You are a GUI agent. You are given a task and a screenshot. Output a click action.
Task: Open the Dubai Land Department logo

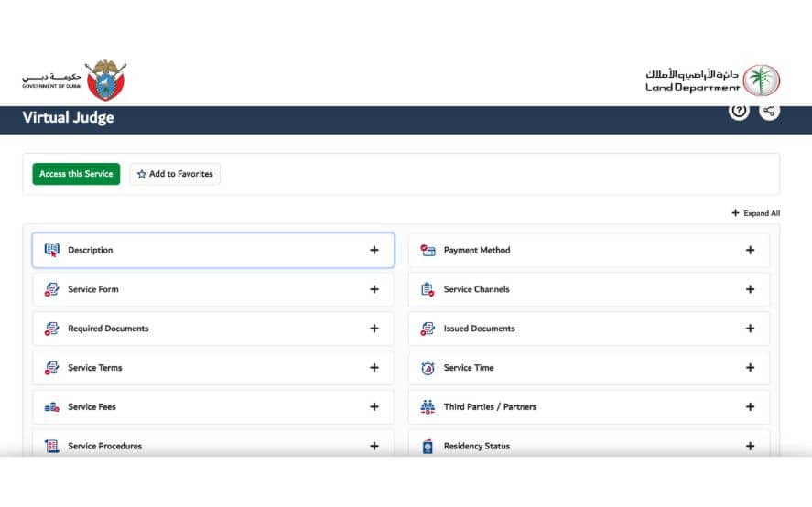[712, 81]
